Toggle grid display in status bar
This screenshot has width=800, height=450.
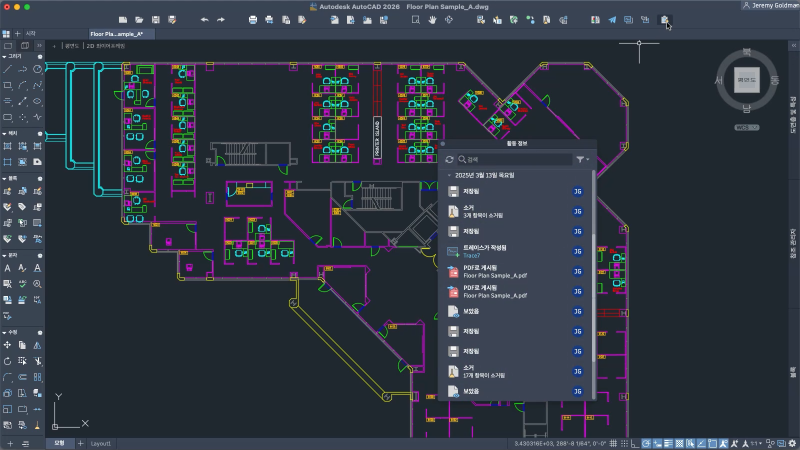point(613,443)
